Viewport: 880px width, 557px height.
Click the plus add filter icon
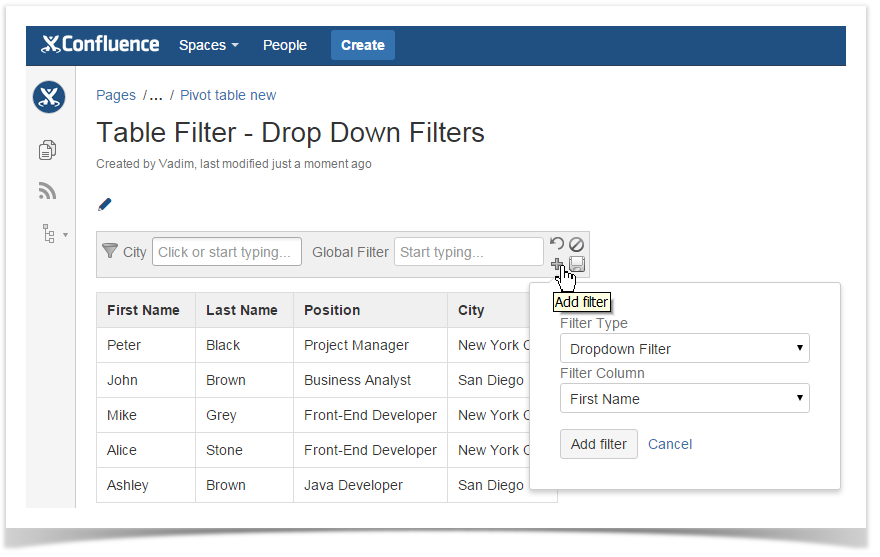(x=557, y=264)
